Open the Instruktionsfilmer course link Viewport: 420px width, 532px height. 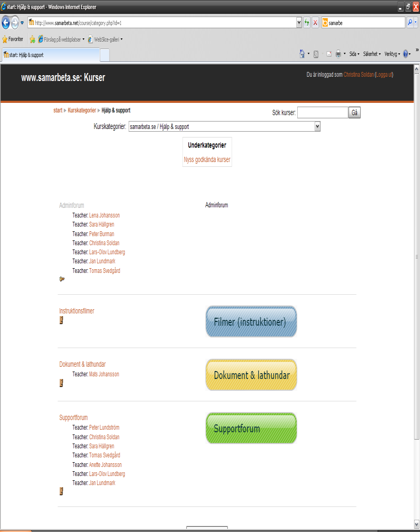[x=76, y=311]
